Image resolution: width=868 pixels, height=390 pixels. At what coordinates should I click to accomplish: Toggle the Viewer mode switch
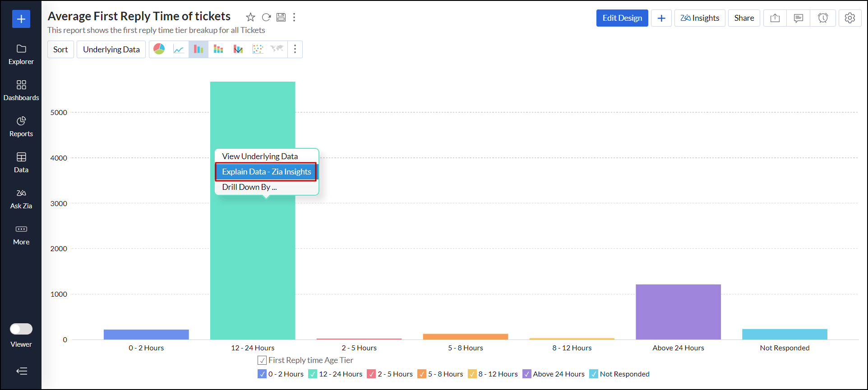[21, 329]
